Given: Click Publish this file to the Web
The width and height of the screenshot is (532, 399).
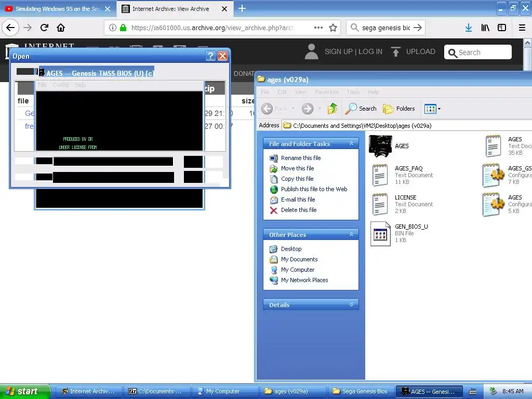Looking at the screenshot, I should (314, 189).
